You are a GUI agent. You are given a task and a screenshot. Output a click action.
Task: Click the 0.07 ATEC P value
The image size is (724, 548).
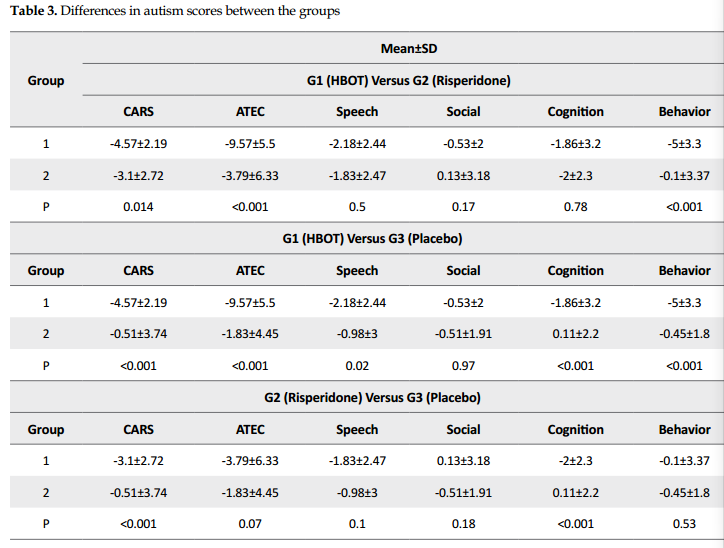click(250, 524)
